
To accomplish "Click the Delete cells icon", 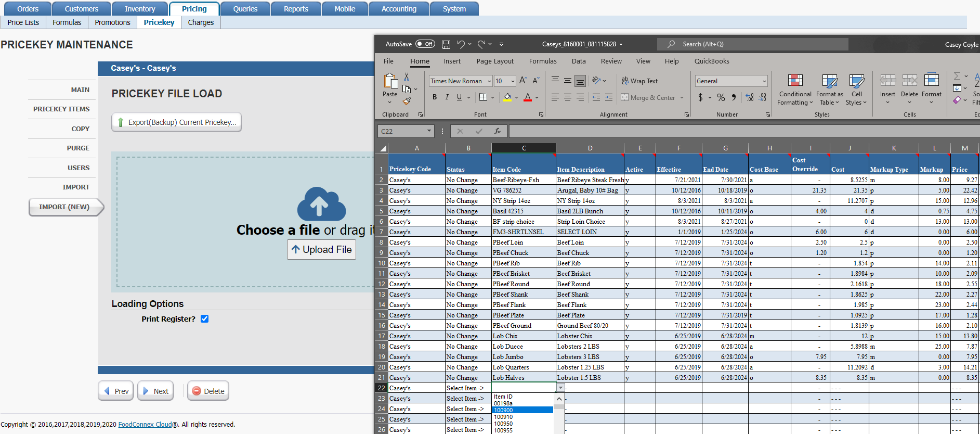I will click(909, 80).
